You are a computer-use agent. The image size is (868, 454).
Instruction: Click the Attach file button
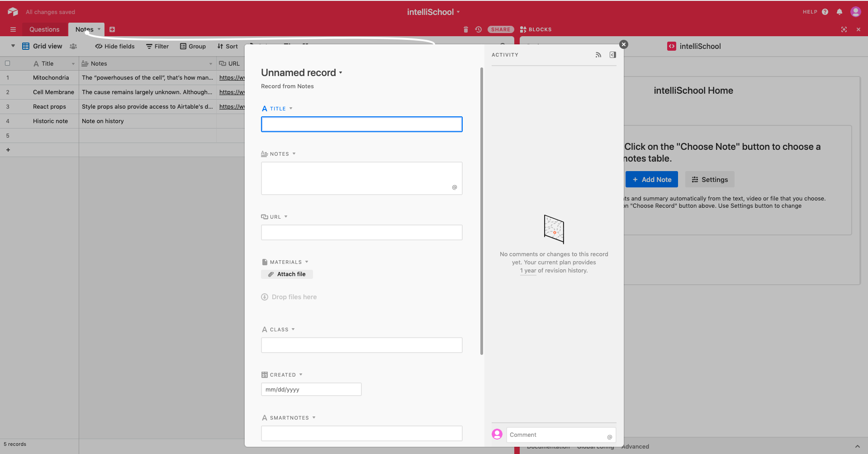pyautogui.click(x=287, y=274)
